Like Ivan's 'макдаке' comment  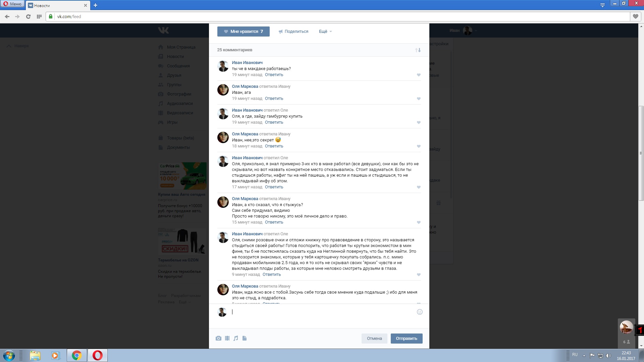coord(419,75)
